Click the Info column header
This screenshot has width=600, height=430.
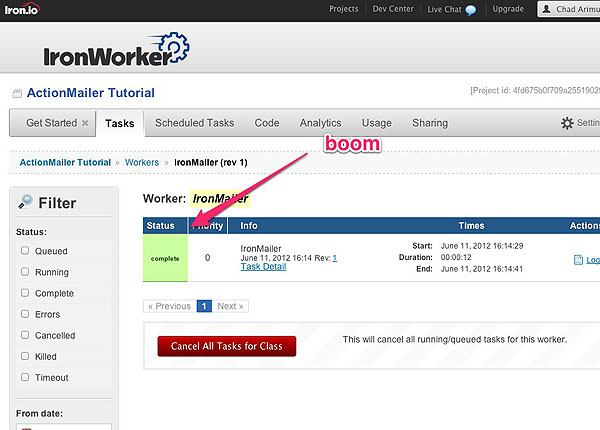pos(249,226)
